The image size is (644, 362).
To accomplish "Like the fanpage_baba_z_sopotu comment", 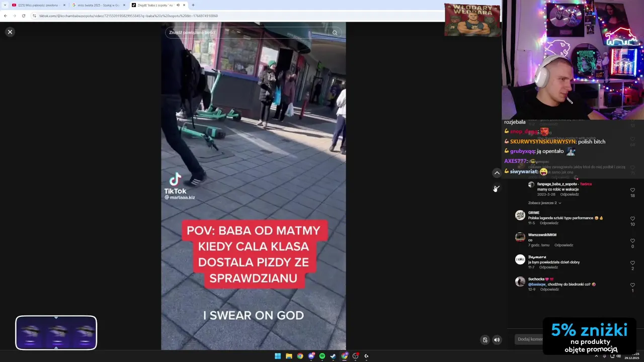I will [632, 190].
